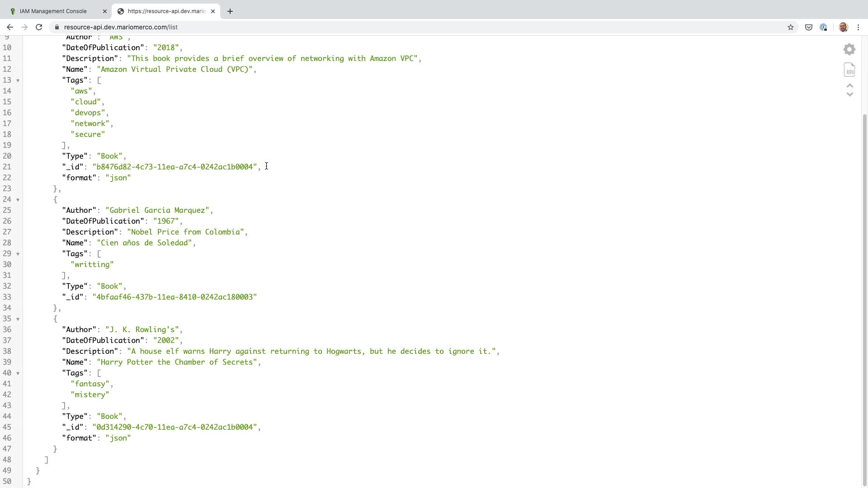Bookmark this page with star icon
This screenshot has width=868, height=488.
point(790,27)
